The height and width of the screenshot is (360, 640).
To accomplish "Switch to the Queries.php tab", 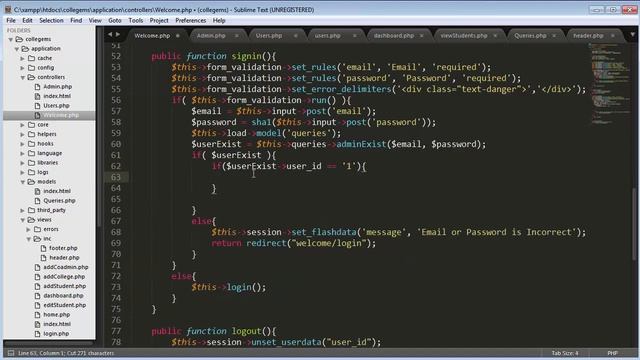I will [530, 36].
